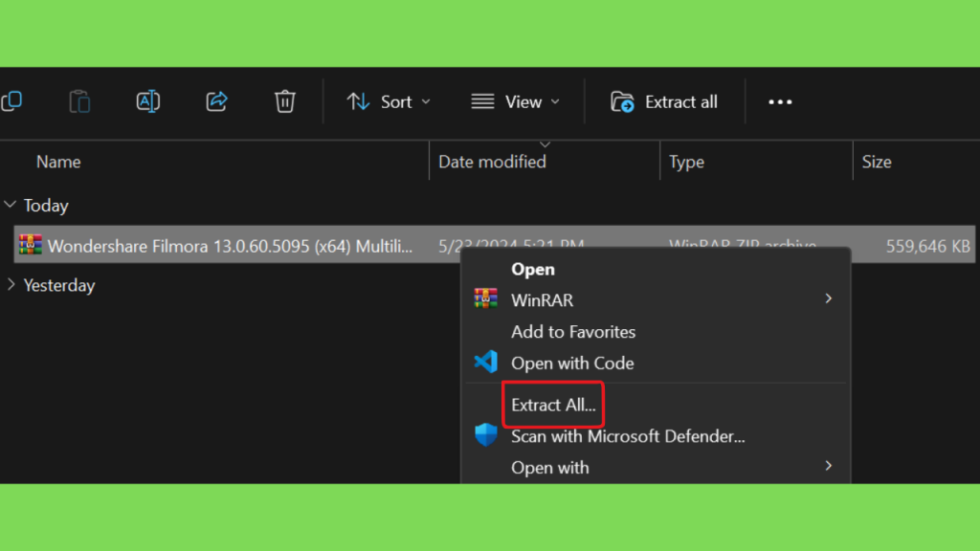The width and height of the screenshot is (980, 551).
Task: Sort files by the Type column header
Action: click(x=686, y=162)
